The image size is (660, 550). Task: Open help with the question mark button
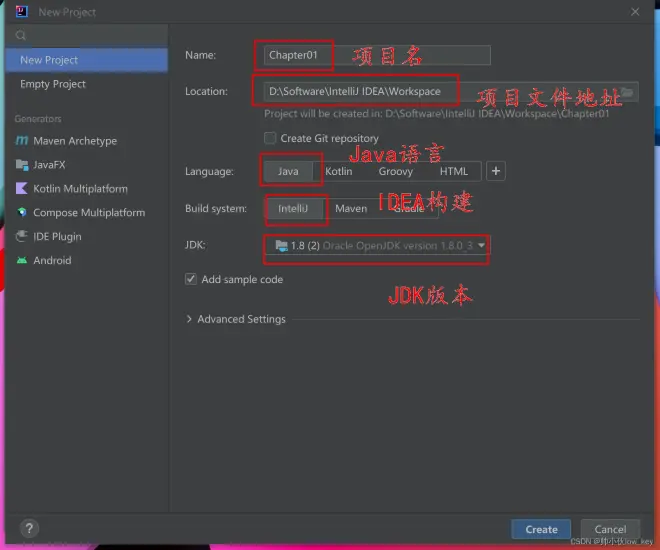(29, 528)
